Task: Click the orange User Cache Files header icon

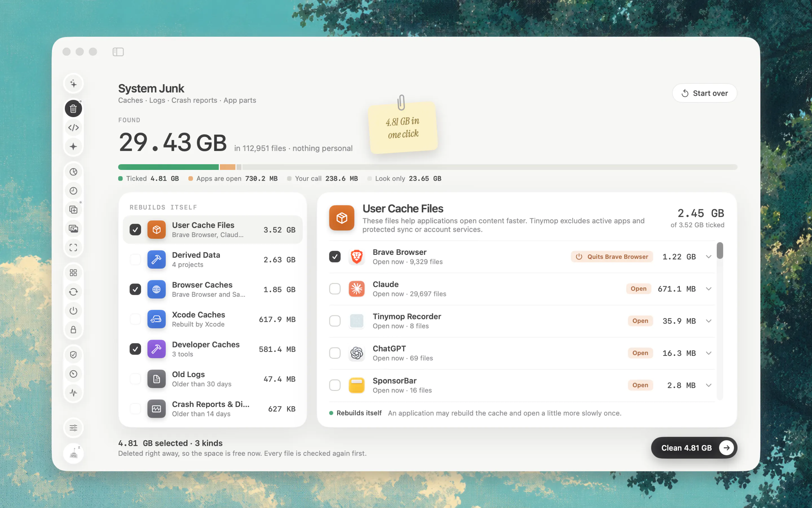Action: coord(342,218)
